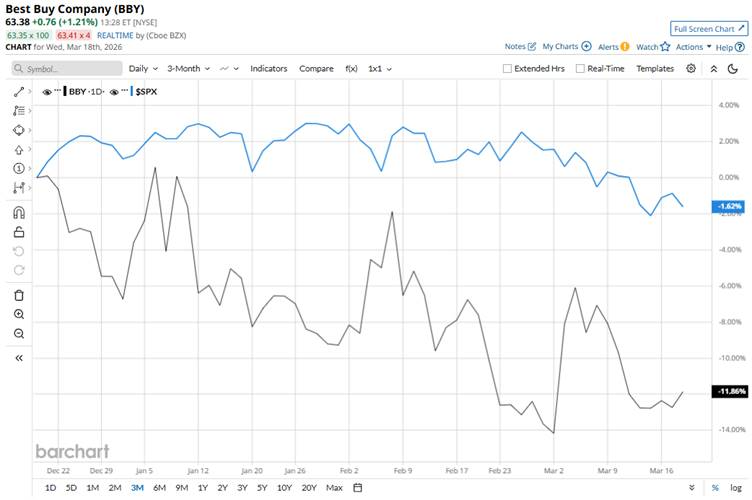Click the Full Screen Chart button

(708, 29)
